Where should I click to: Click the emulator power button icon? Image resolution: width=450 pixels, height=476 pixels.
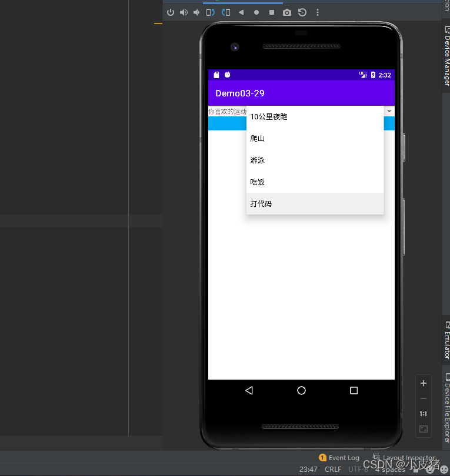pyautogui.click(x=171, y=12)
